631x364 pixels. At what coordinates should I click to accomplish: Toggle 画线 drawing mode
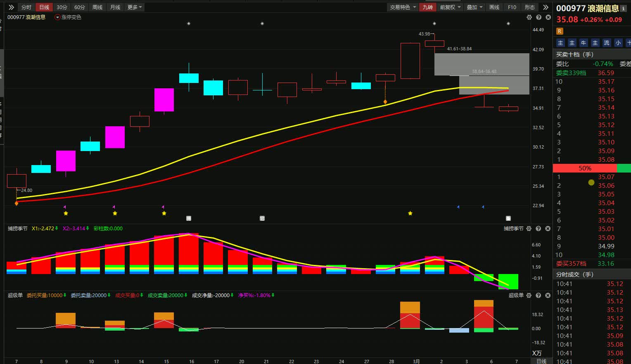click(x=494, y=7)
